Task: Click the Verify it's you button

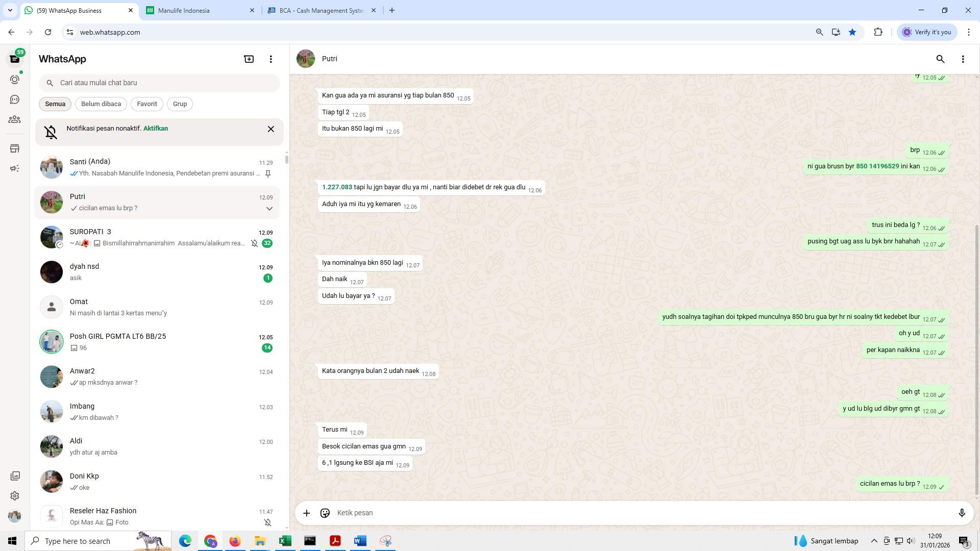Action: 927,32
